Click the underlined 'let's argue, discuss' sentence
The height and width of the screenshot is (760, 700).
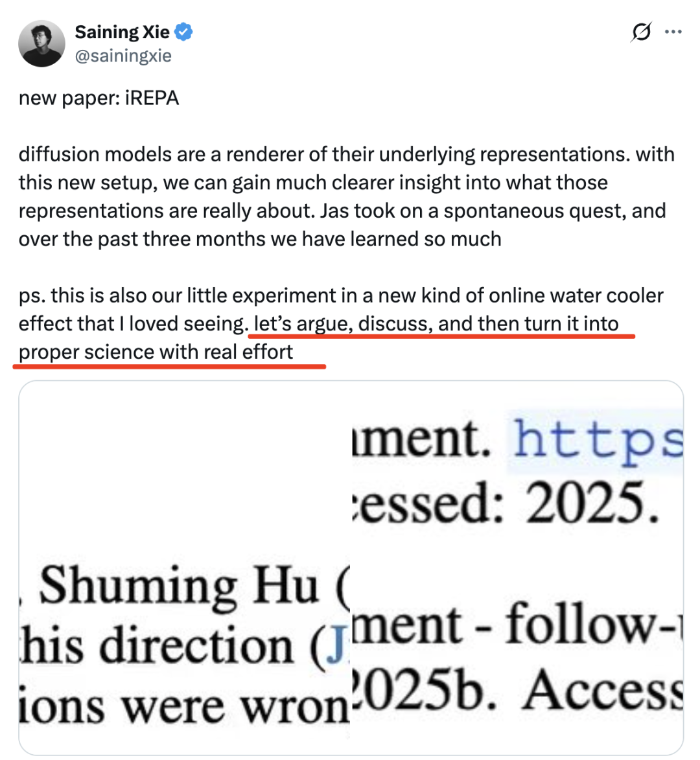pos(436,323)
